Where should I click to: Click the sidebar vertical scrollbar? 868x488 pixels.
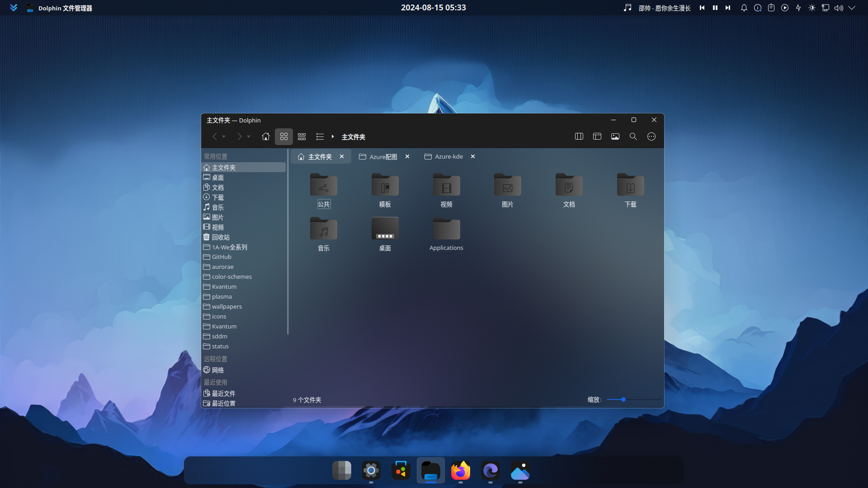(288, 242)
